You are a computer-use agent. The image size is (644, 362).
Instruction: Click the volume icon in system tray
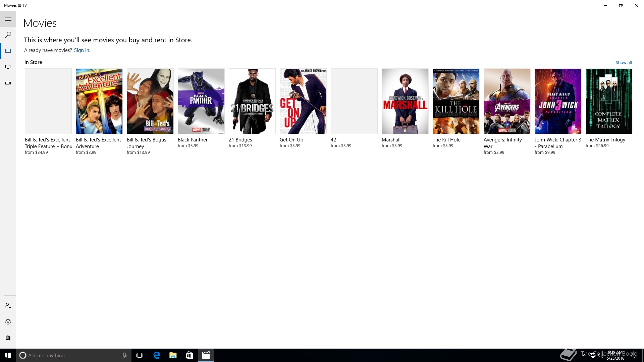click(x=600, y=355)
